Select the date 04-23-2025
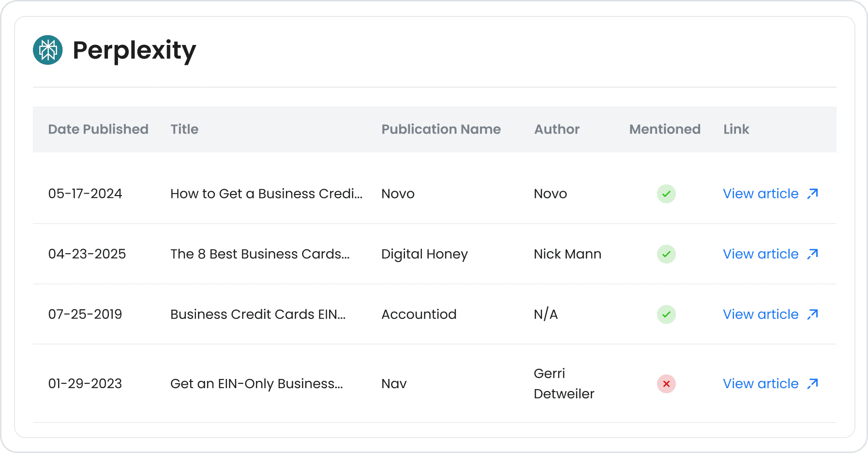 coord(87,254)
